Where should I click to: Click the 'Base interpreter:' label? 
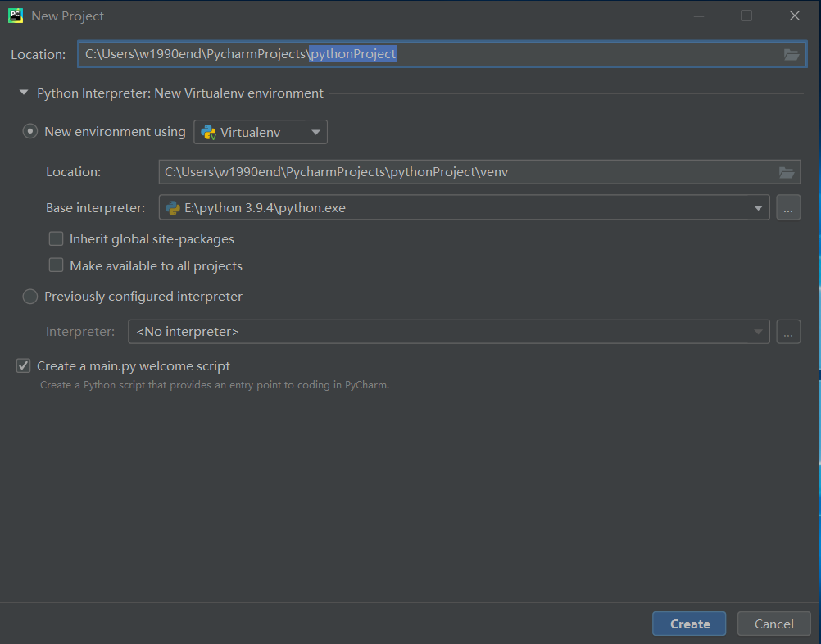(x=95, y=208)
